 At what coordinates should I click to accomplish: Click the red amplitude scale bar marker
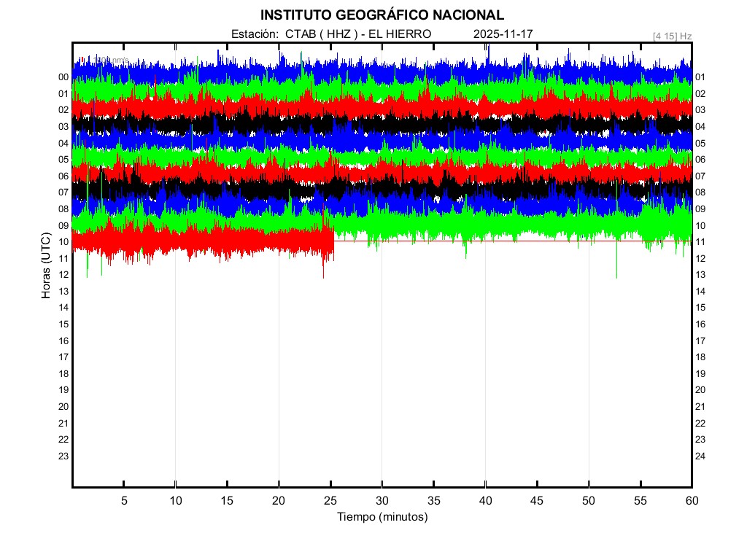[x=82, y=60]
